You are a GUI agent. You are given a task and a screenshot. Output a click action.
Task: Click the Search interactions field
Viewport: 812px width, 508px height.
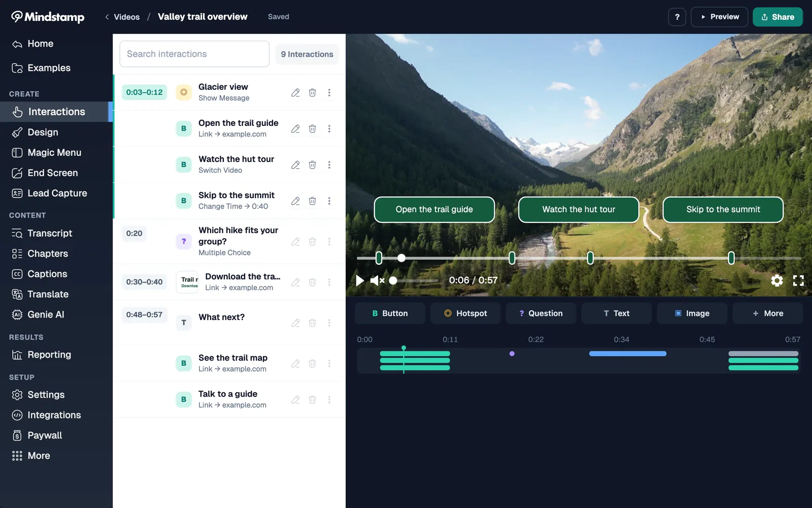coord(194,54)
